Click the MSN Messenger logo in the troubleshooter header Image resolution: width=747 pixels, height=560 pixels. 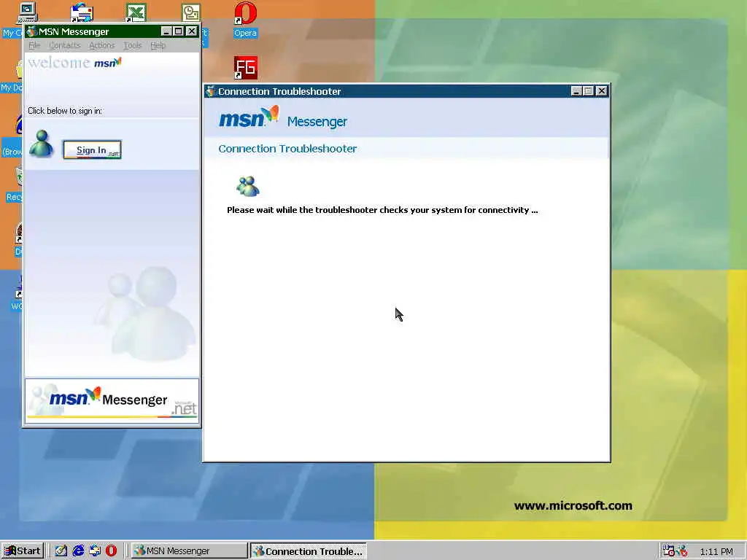(x=283, y=118)
